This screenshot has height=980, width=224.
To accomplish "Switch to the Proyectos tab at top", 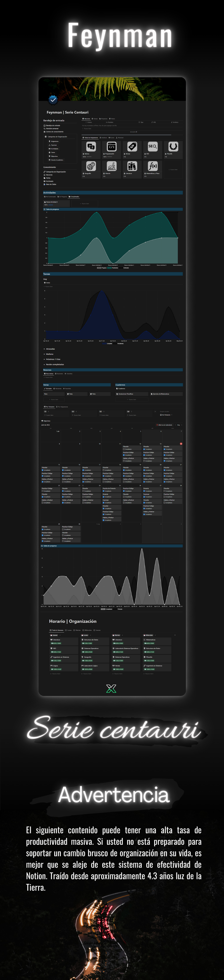I will [103, 119].
